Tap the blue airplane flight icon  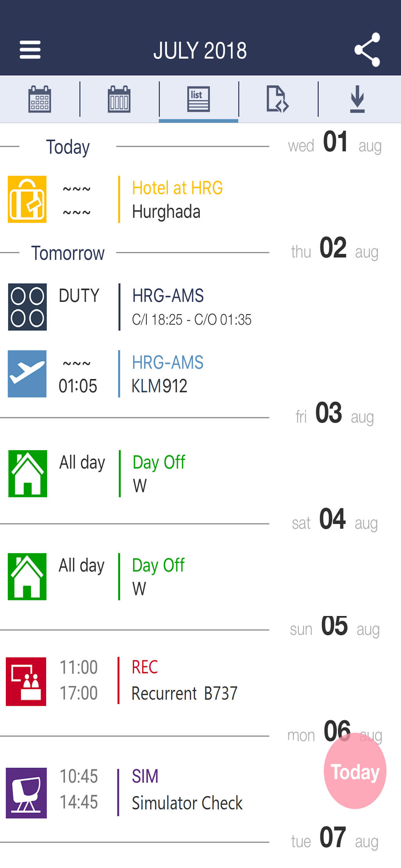coord(27,374)
